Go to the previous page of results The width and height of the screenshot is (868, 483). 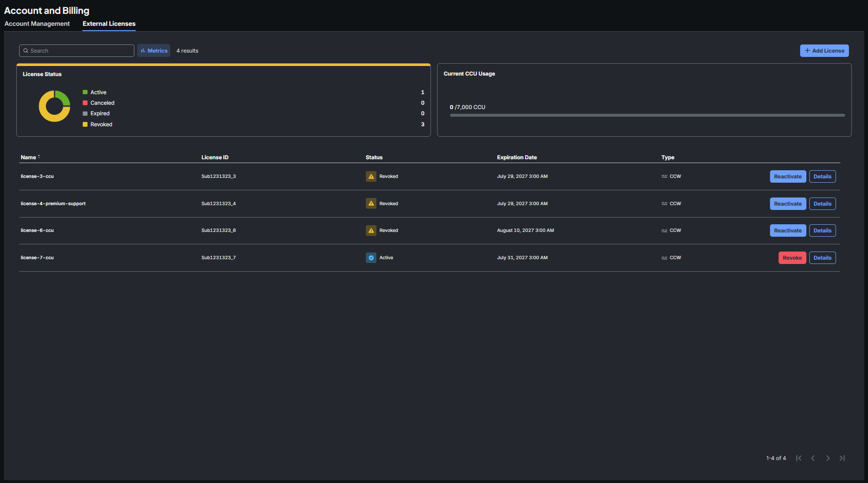[813, 458]
